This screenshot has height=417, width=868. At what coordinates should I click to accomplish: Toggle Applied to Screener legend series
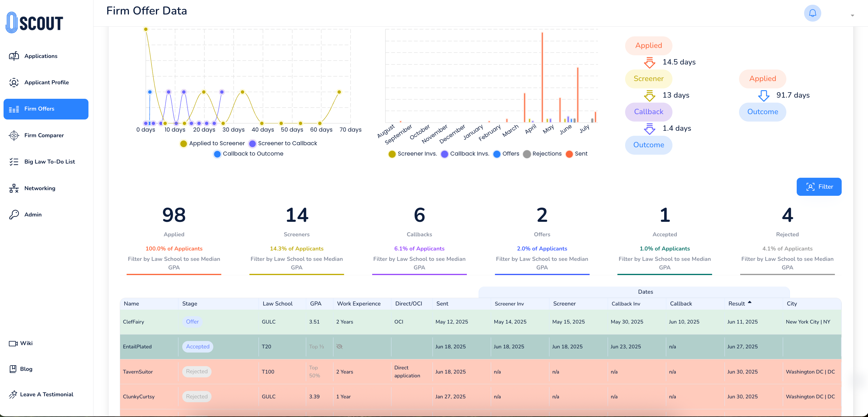pos(213,143)
